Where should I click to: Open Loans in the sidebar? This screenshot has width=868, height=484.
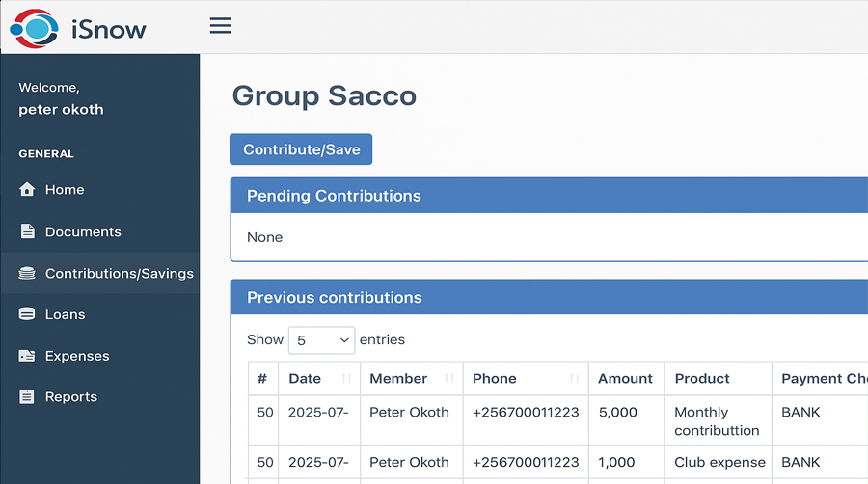tap(65, 315)
